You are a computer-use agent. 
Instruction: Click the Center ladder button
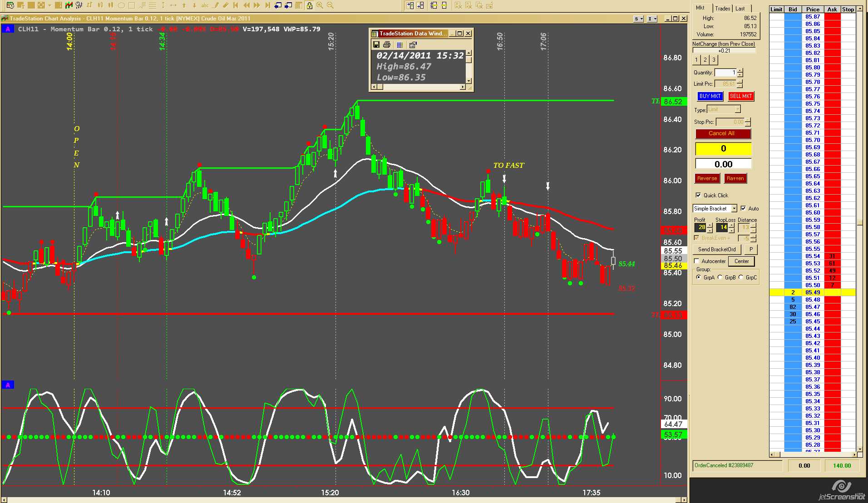(x=741, y=261)
